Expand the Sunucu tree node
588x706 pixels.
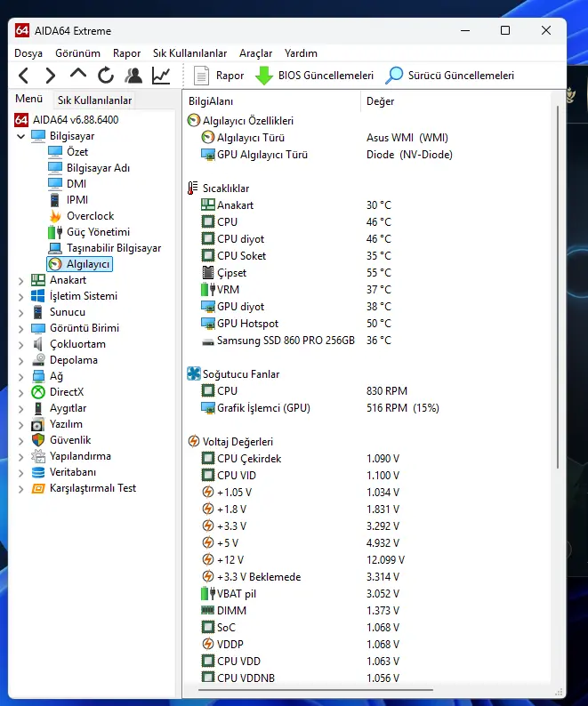click(x=20, y=313)
